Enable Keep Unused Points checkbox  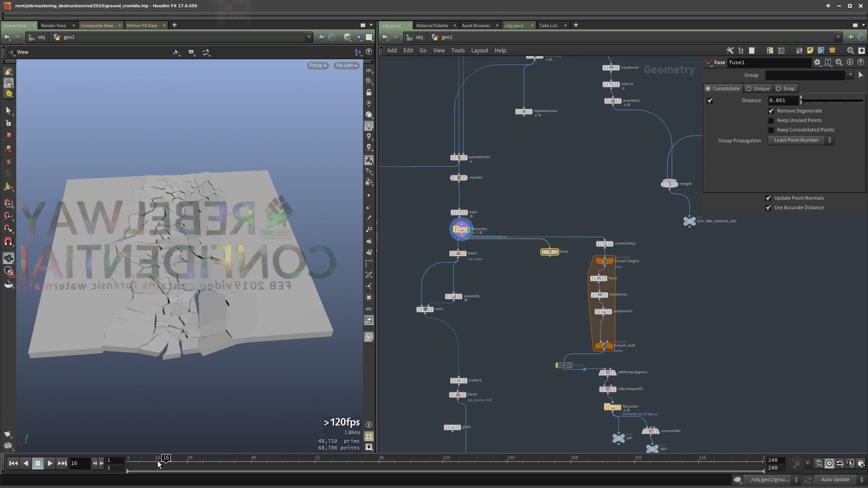pos(771,121)
